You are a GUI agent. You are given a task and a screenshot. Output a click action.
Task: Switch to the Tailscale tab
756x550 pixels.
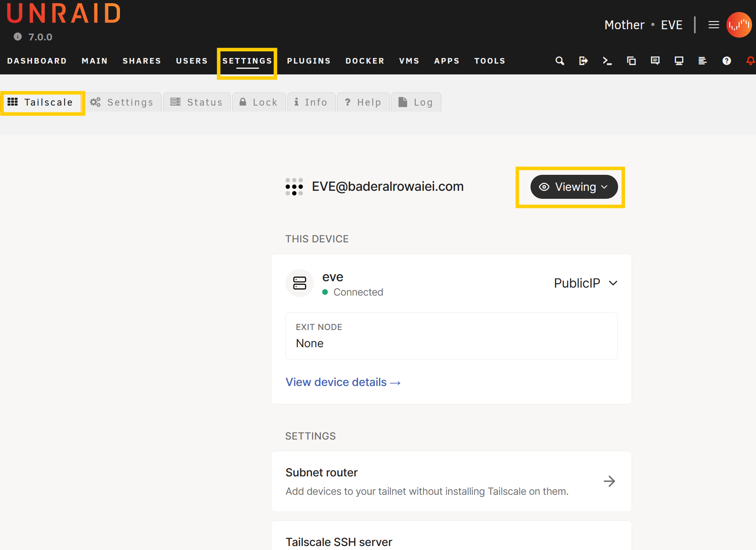(x=42, y=102)
